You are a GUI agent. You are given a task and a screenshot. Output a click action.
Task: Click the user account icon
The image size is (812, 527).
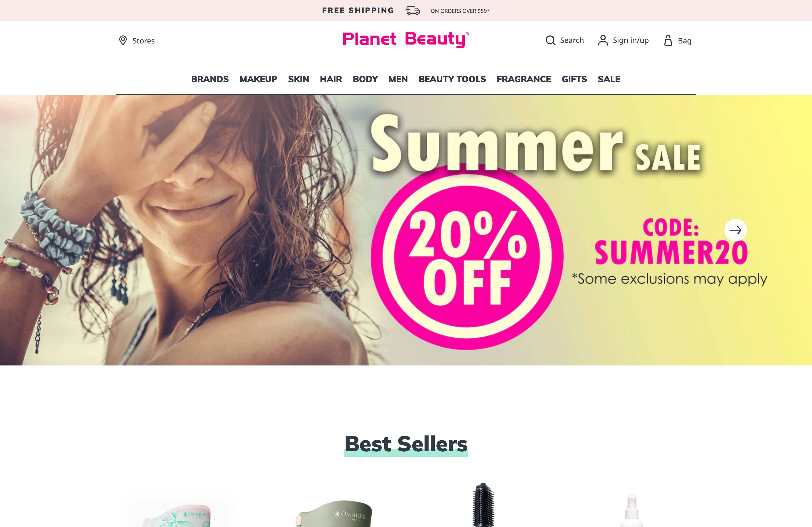point(603,40)
